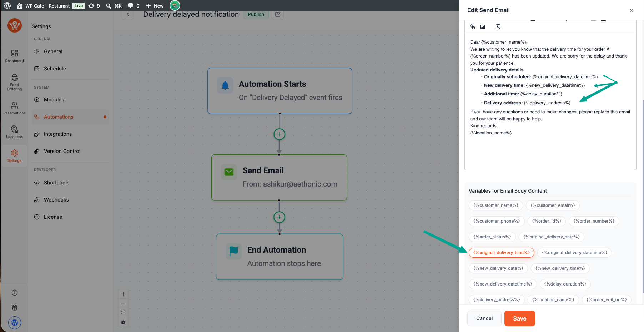Image resolution: width=644 pixels, height=332 pixels.
Task: Open Food Ordering in sidebar
Action: pyautogui.click(x=14, y=82)
